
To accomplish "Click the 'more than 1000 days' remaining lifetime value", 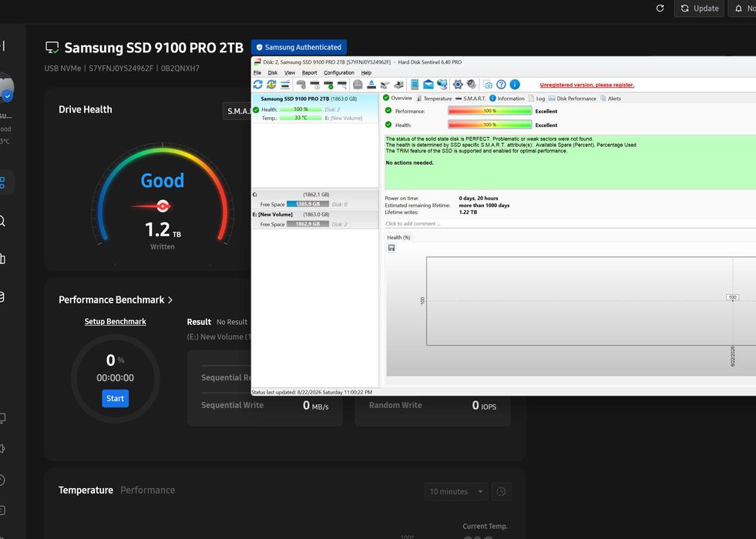I will coord(484,205).
